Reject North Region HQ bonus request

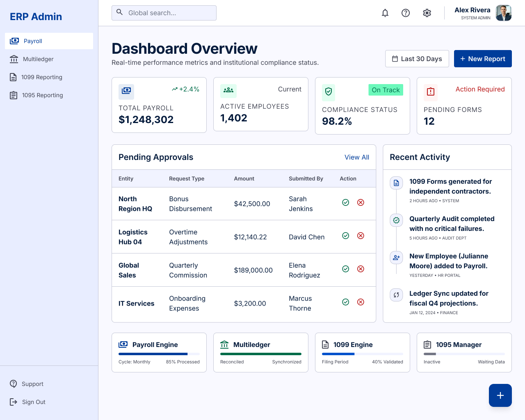pos(361,203)
